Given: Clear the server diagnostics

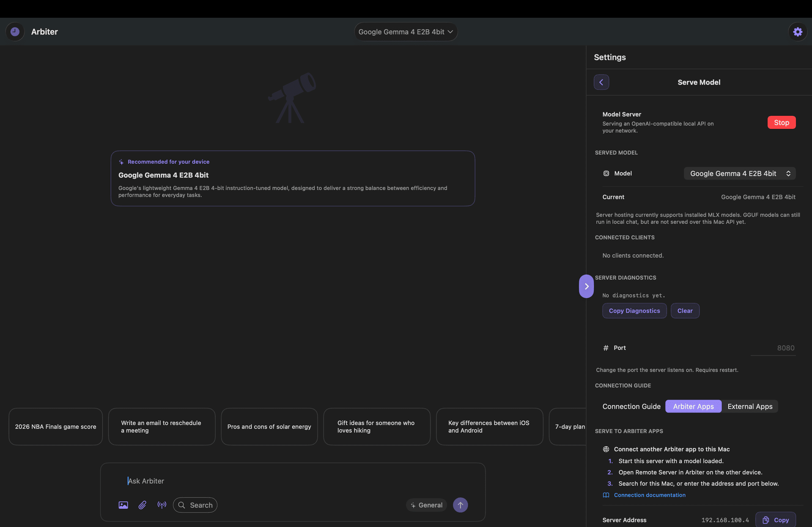Looking at the screenshot, I should point(685,311).
